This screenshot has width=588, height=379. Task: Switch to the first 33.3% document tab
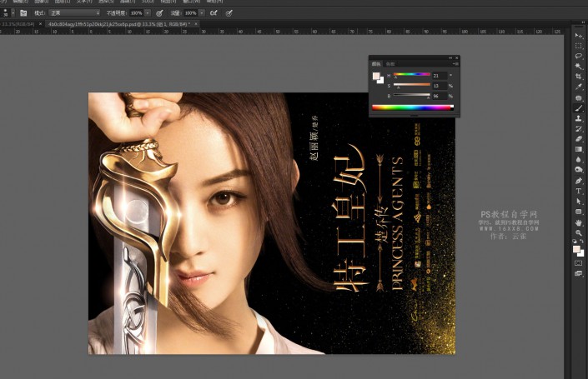coord(18,24)
